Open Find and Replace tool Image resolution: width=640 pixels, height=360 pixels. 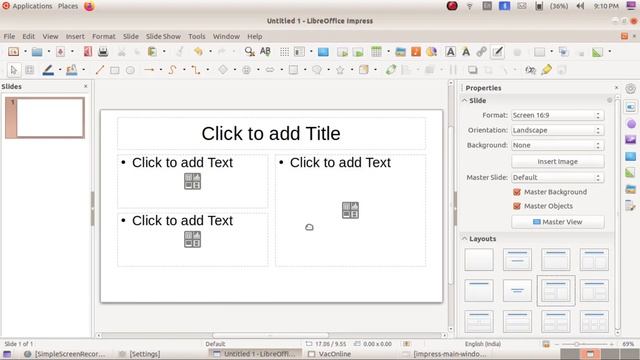(249, 52)
